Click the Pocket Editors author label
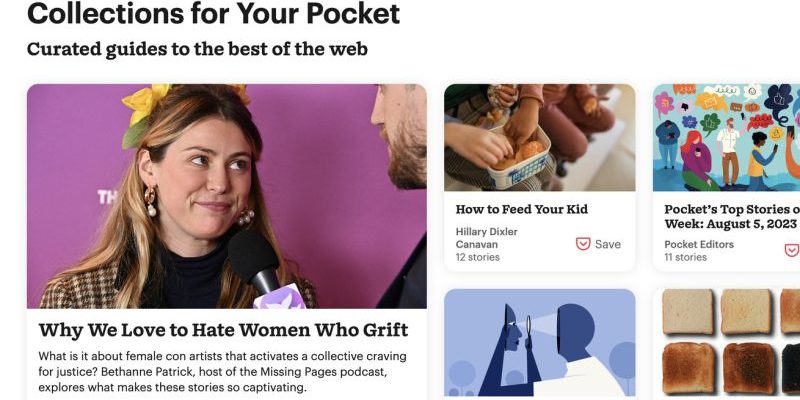800x400 pixels. (x=699, y=244)
